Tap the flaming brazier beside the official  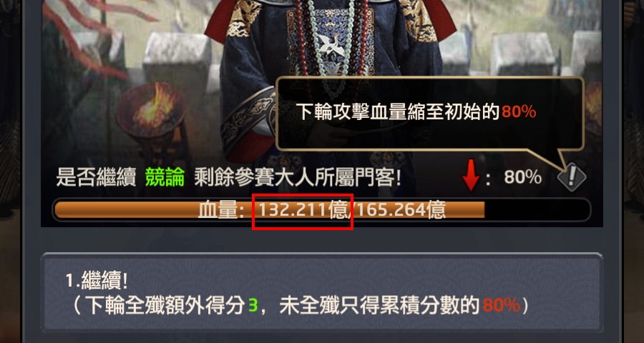click(x=151, y=111)
